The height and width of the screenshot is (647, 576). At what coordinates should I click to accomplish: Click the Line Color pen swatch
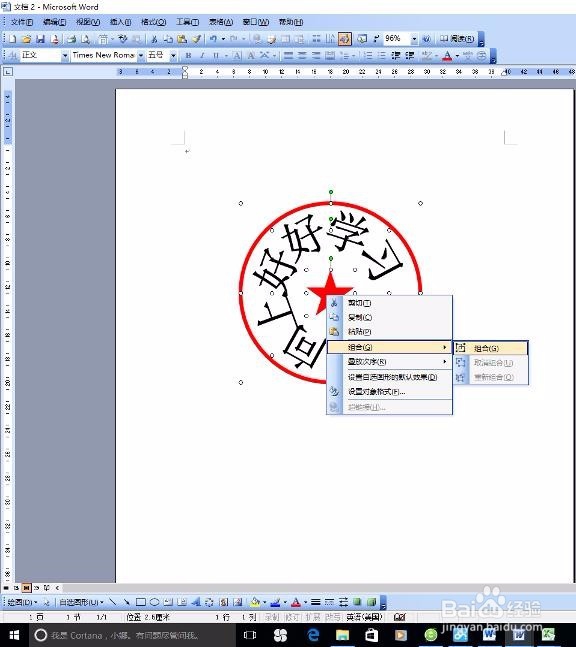click(275, 602)
